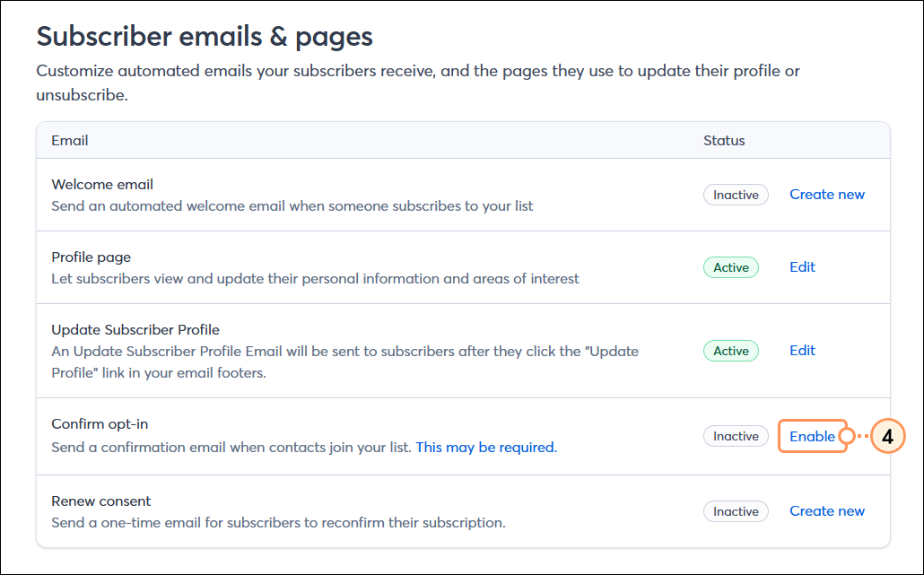Select the Renew consent row
Screen dimensions: 924x575
point(359,510)
